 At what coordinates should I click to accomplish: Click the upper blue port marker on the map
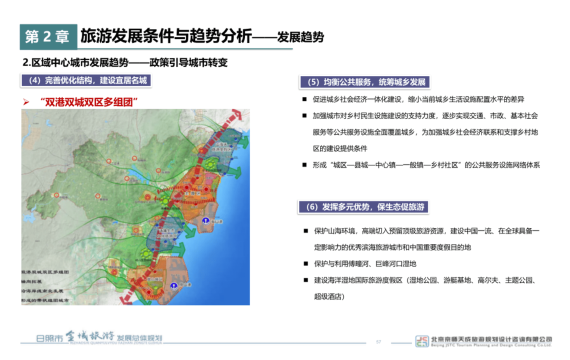click(206, 220)
